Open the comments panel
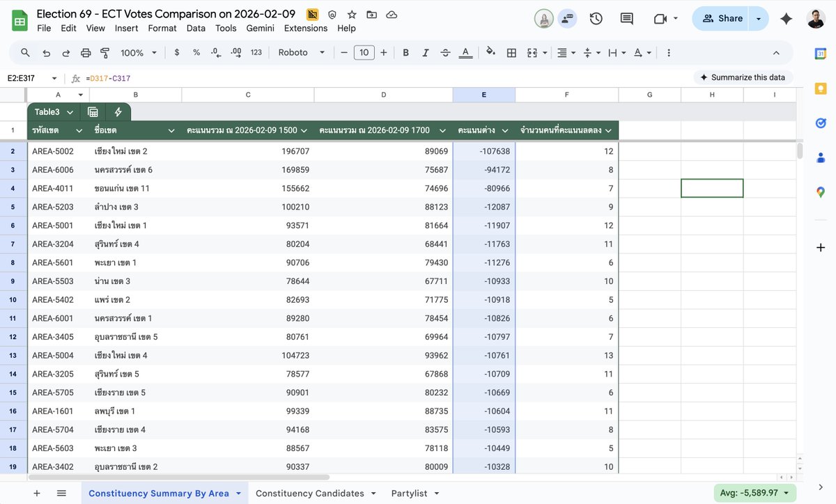Image resolution: width=836 pixels, height=504 pixels. (626, 19)
